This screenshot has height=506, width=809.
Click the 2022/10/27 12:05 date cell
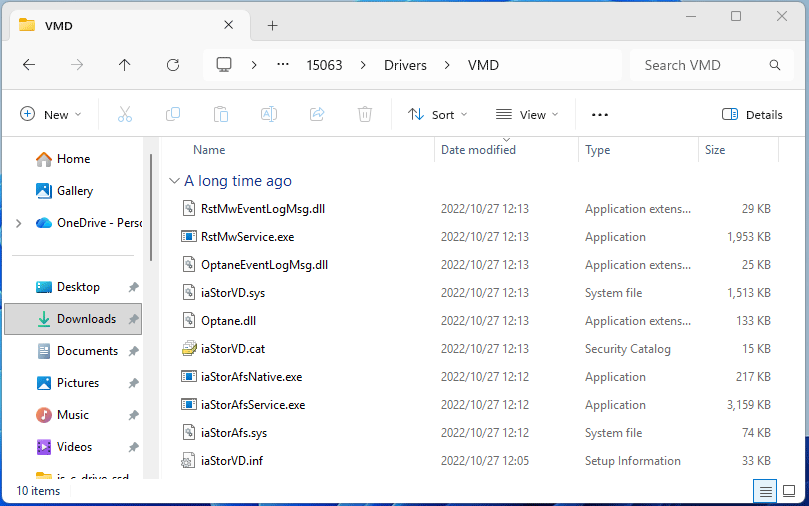click(x=484, y=461)
